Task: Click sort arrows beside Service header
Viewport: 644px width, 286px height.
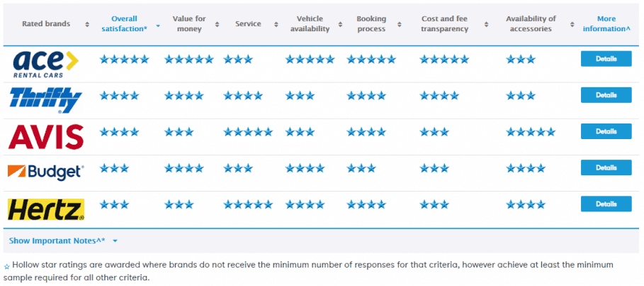Action: click(276, 24)
